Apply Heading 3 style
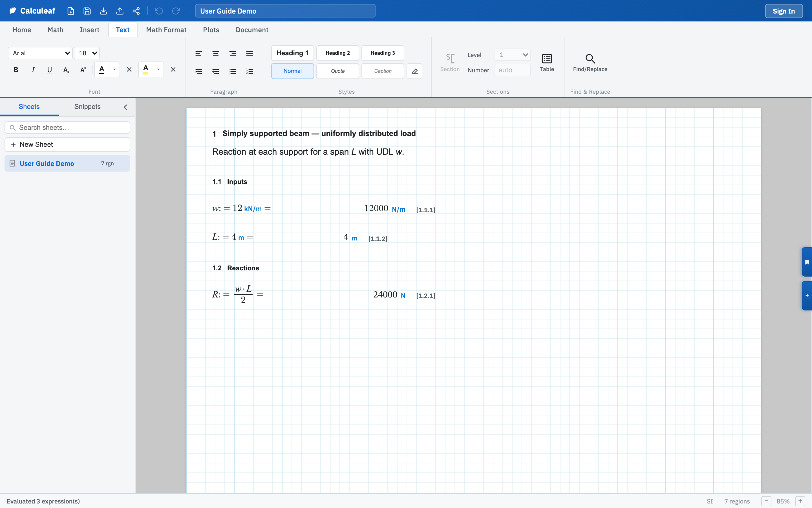The height and width of the screenshot is (508, 812). click(x=383, y=53)
